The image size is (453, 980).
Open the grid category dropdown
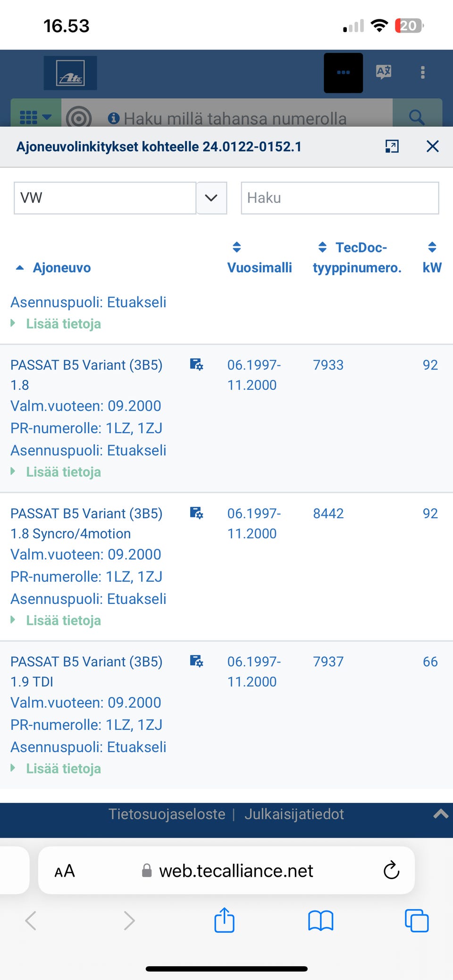coord(36,117)
